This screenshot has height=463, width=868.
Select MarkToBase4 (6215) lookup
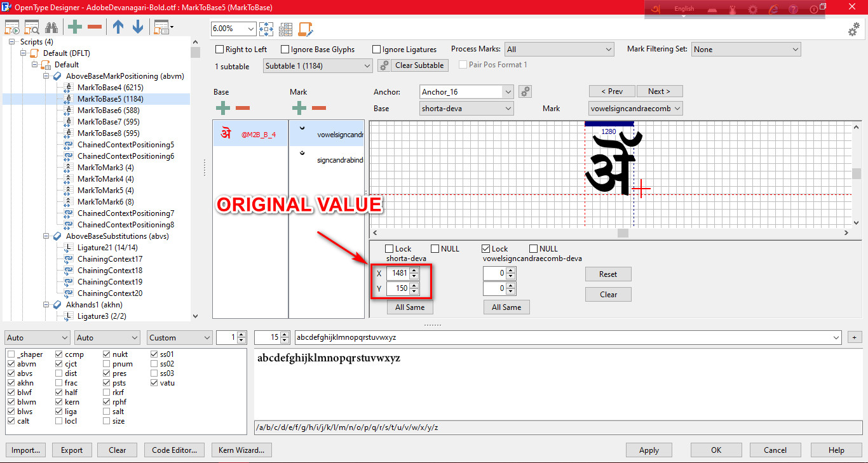110,88
